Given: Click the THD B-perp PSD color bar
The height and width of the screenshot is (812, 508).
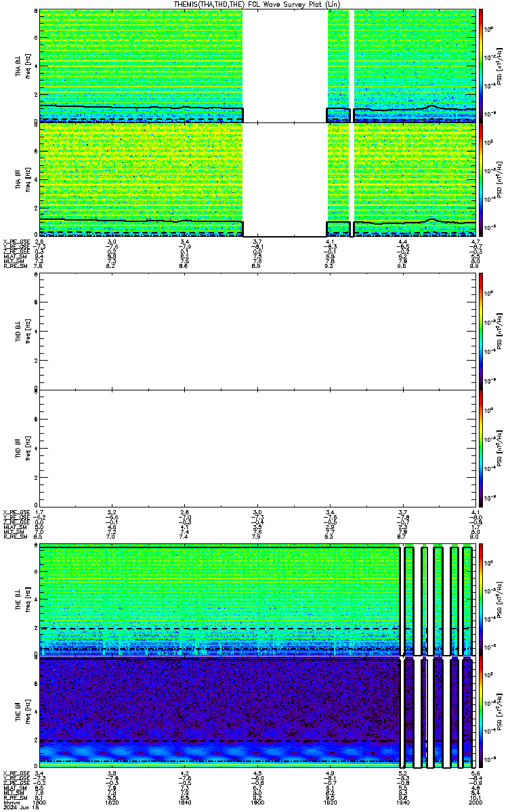Looking at the screenshot, I should pos(482,332).
